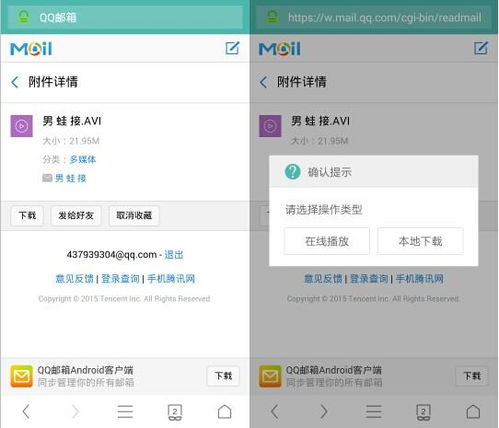Open browser menu icon in left screen

click(x=125, y=412)
